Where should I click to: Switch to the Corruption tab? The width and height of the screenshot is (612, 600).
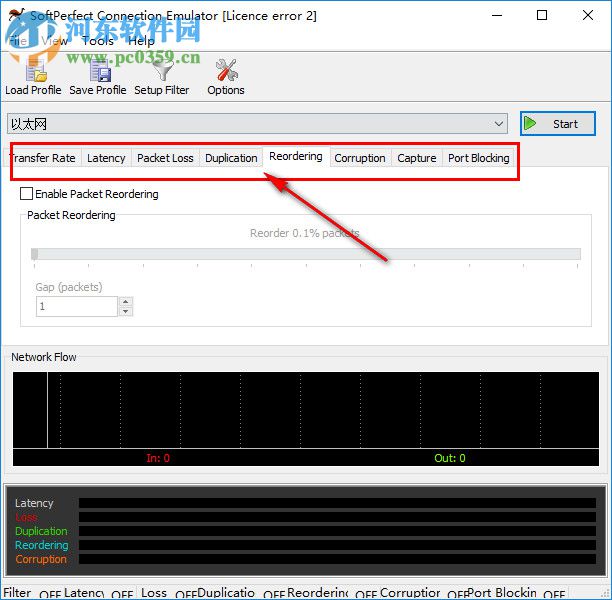360,158
